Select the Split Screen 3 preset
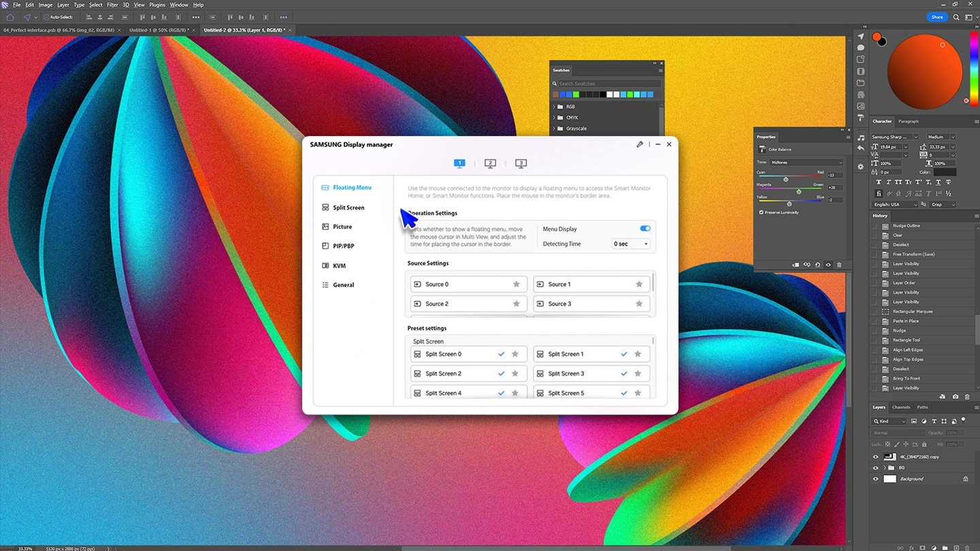Viewport: 980px width, 551px height. [591, 373]
